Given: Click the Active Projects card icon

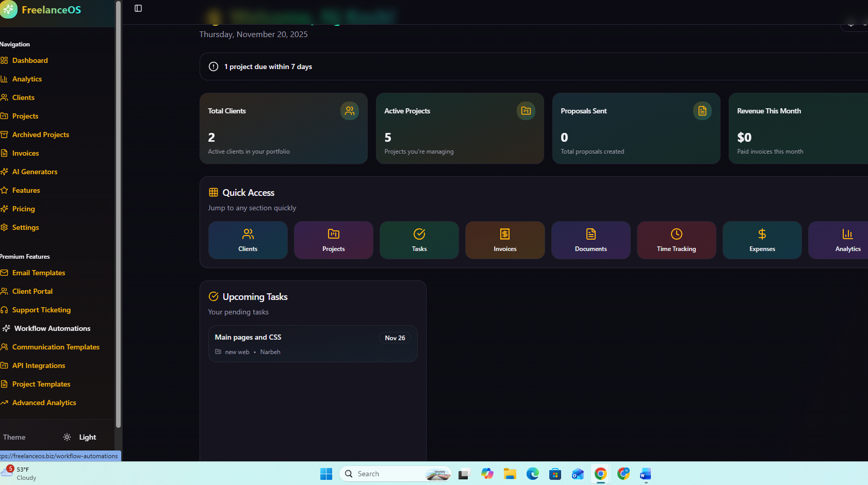Looking at the screenshot, I should [x=526, y=111].
